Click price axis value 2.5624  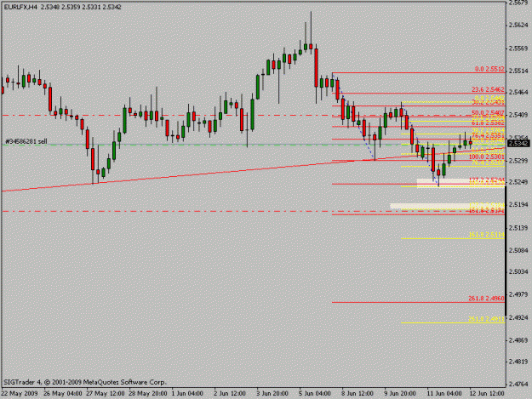tap(518, 25)
